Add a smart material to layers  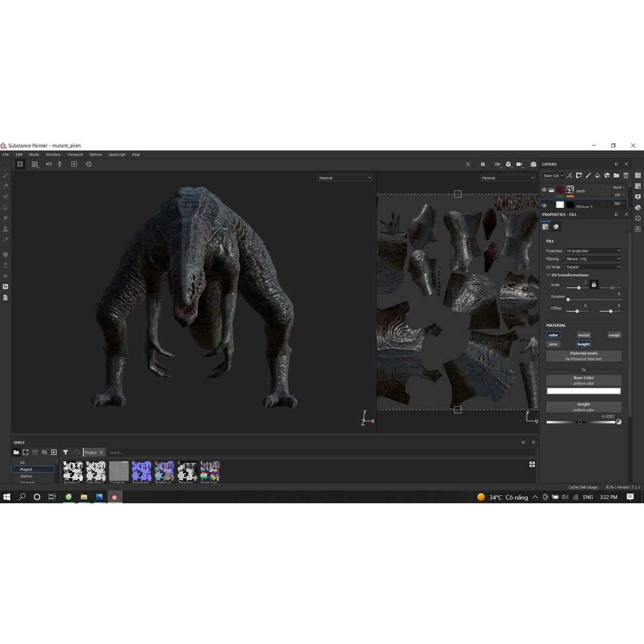pos(607,175)
